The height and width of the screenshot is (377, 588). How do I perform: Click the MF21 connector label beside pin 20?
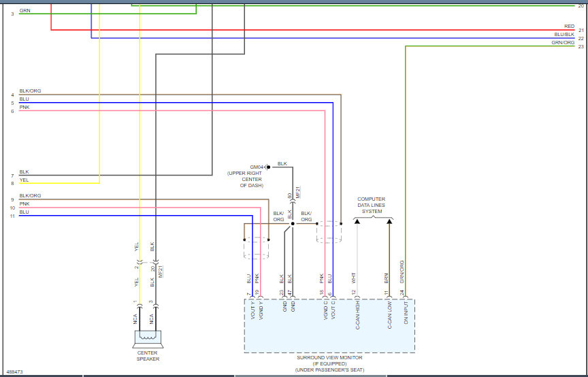160,272
